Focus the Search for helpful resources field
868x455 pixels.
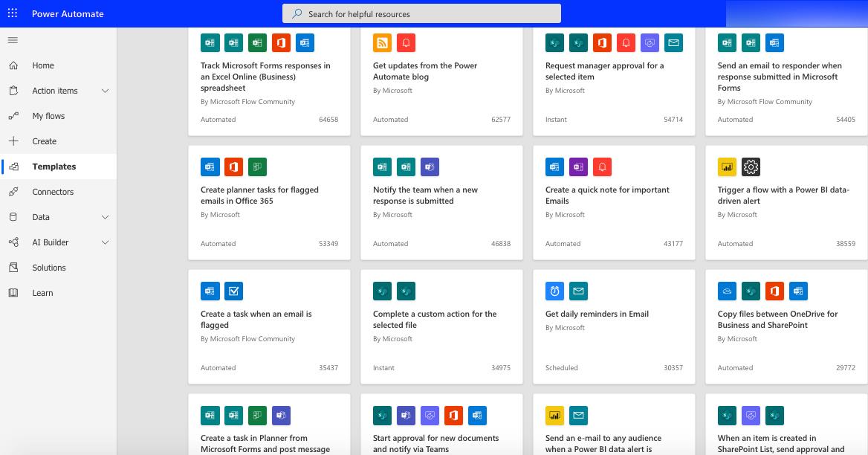tap(422, 14)
